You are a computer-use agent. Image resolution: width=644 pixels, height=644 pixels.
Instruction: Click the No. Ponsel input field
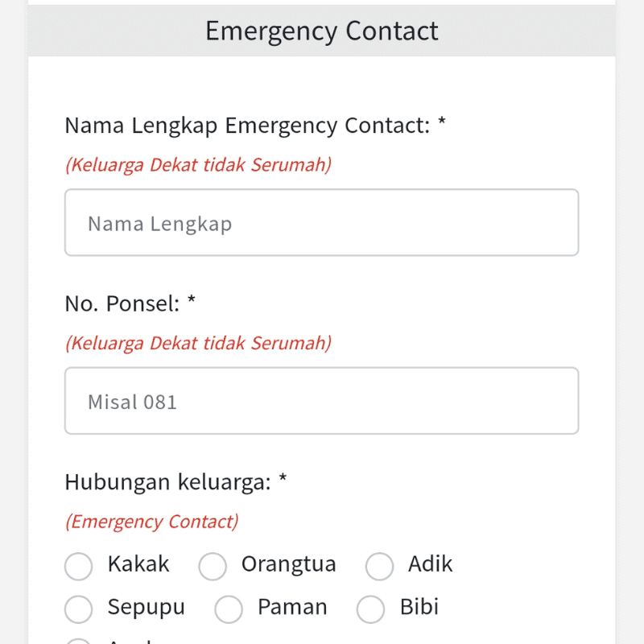[x=321, y=400]
